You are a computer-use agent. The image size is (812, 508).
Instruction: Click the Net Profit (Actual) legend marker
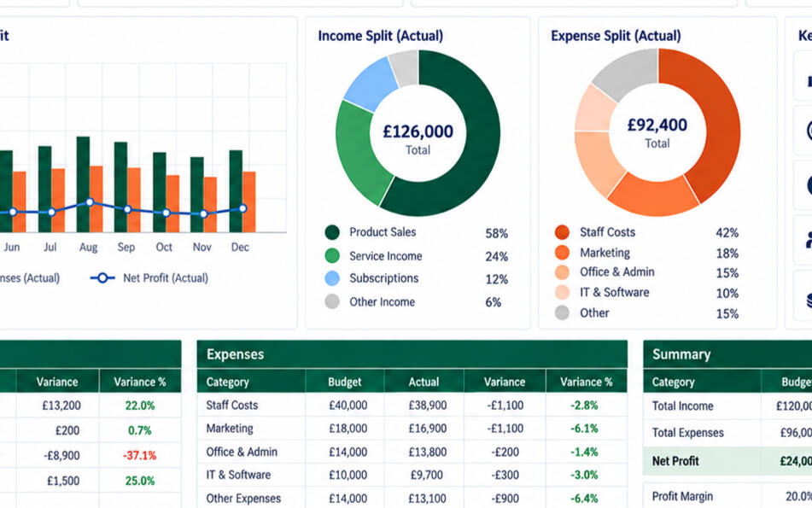click(x=102, y=278)
